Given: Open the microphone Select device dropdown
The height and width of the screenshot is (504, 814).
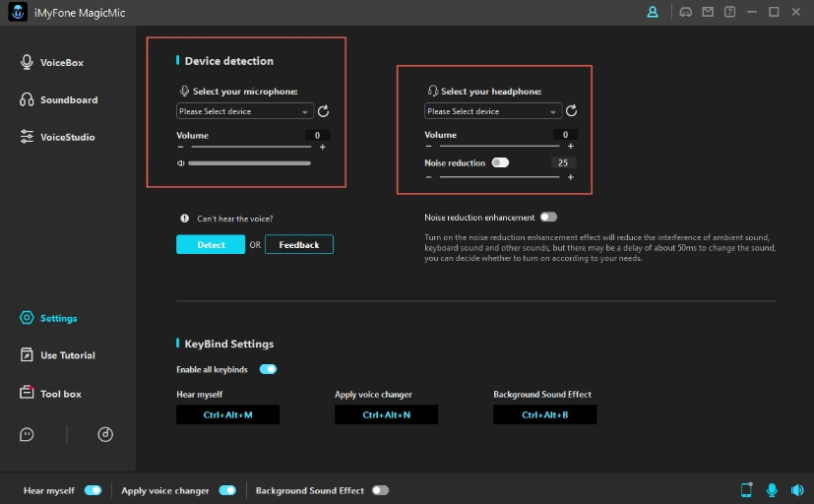Looking at the screenshot, I should coord(244,111).
